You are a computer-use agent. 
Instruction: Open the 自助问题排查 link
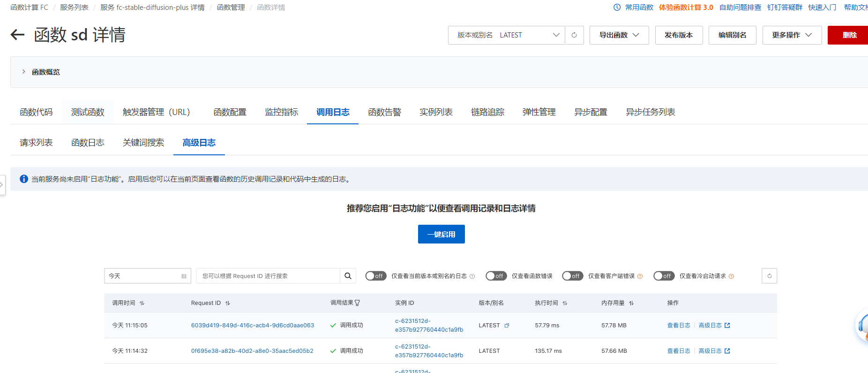pos(741,8)
